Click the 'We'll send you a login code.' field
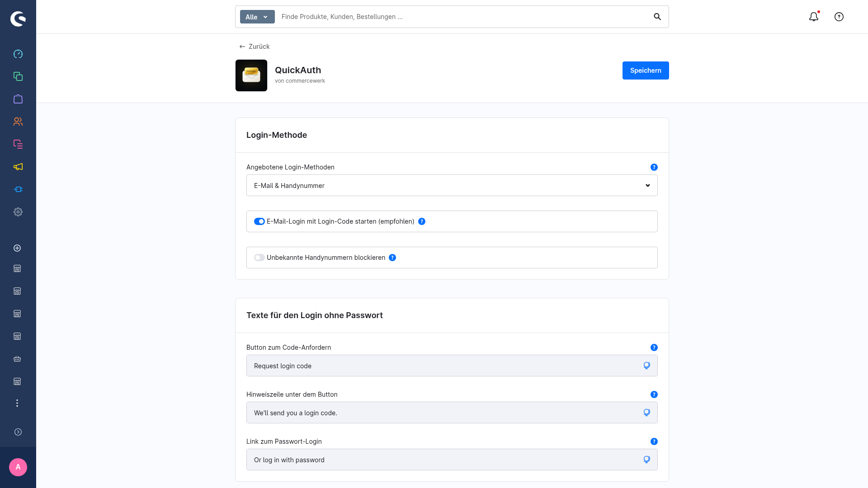This screenshot has height=488, width=868. coord(452,413)
